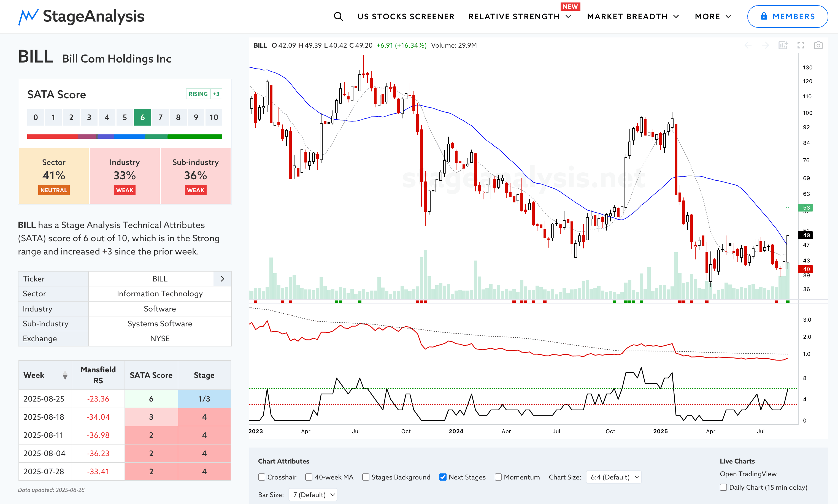Click the chart back arrow icon
Viewport: 838px width, 504px height.
tap(748, 45)
